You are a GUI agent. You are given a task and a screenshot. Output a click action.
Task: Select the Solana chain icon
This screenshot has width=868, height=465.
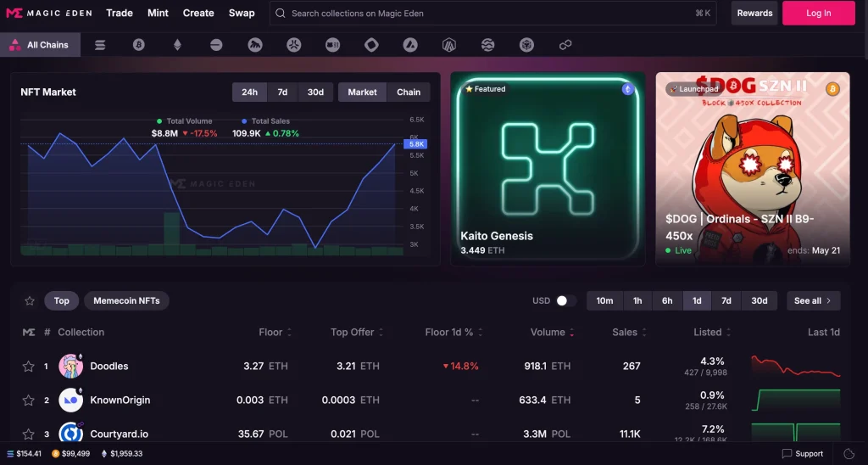100,45
